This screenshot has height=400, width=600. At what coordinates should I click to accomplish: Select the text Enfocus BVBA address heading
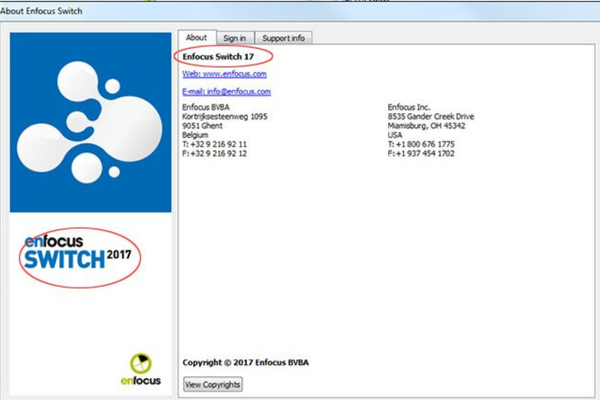205,107
